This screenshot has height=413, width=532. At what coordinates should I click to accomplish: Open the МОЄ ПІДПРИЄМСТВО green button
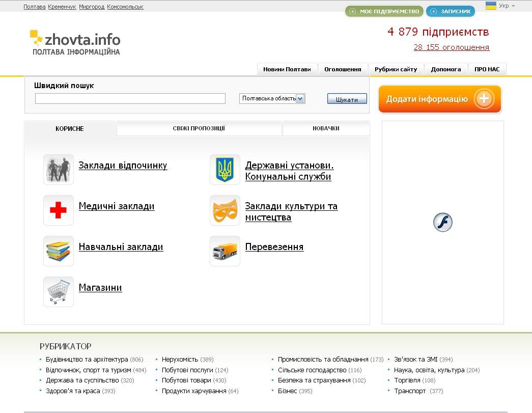384,11
